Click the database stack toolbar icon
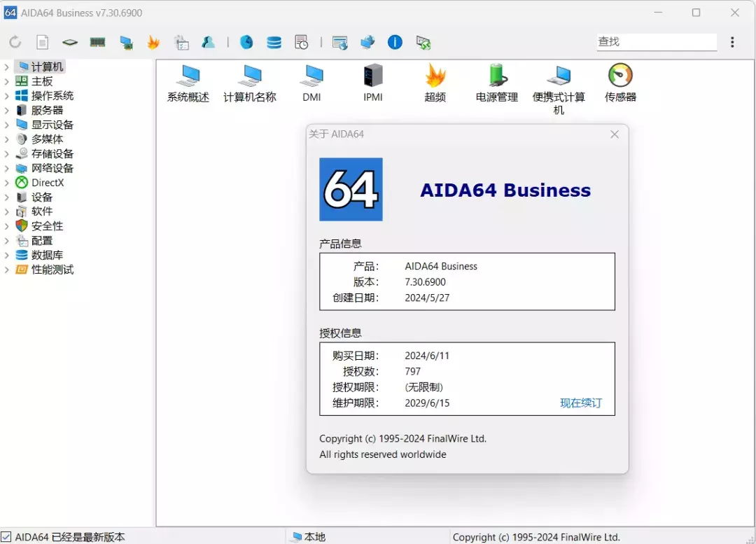This screenshot has height=544, width=756. (274, 43)
